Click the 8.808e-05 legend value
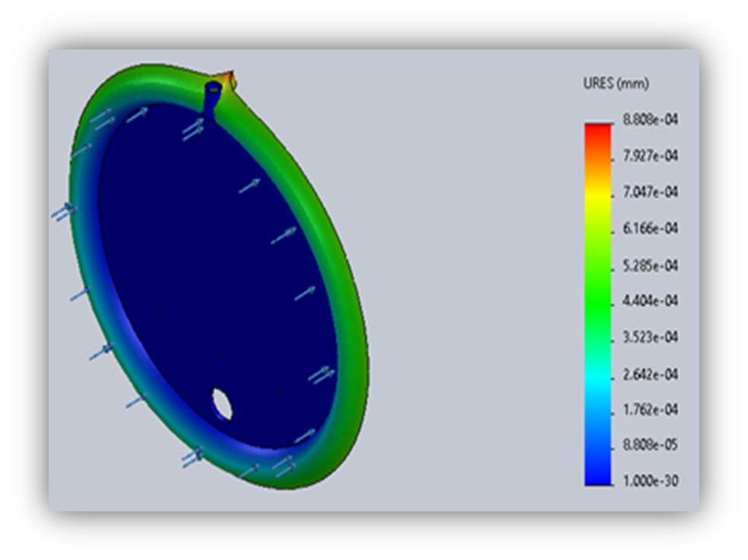The image size is (748, 560). point(650,445)
